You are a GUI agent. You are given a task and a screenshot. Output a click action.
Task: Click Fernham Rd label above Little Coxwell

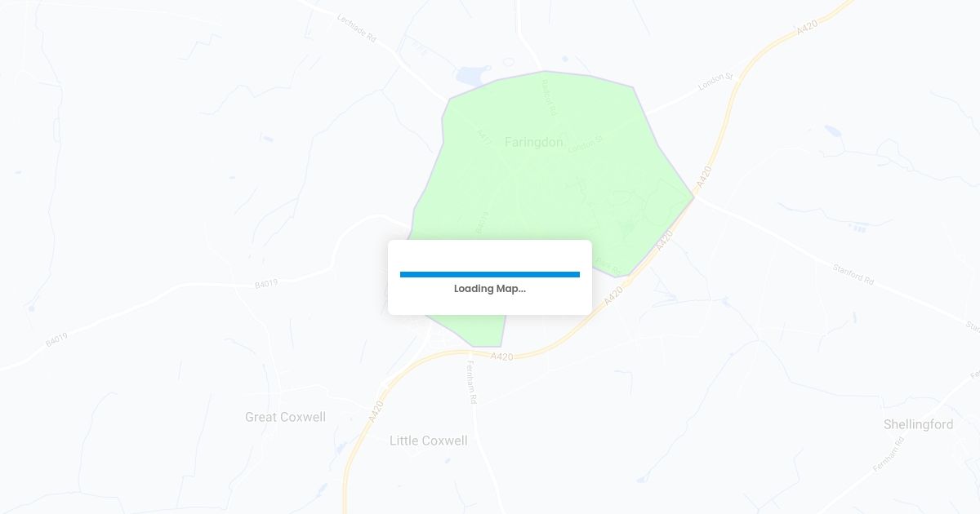pos(471,383)
